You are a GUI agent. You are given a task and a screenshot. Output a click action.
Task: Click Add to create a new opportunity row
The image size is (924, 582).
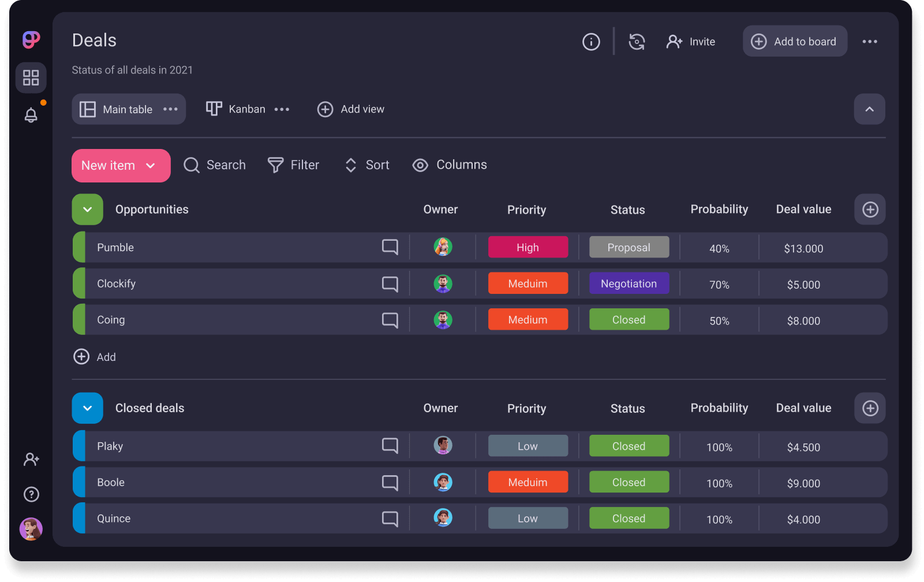tap(94, 357)
